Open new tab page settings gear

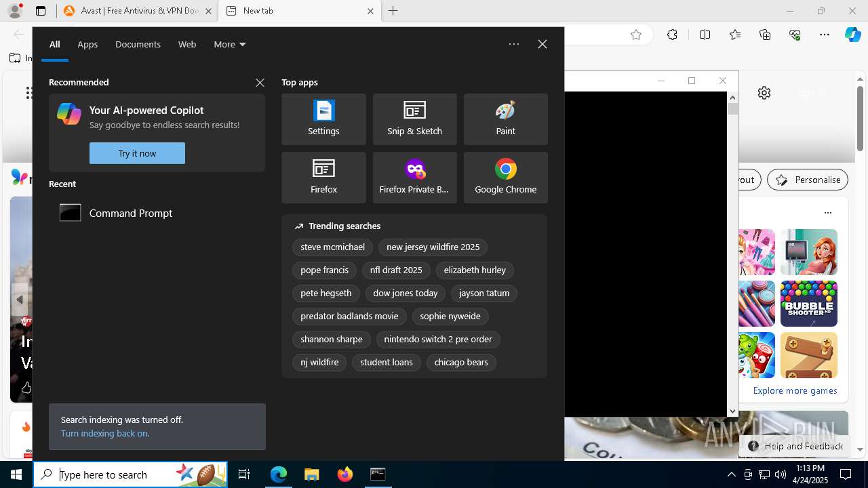click(x=764, y=93)
